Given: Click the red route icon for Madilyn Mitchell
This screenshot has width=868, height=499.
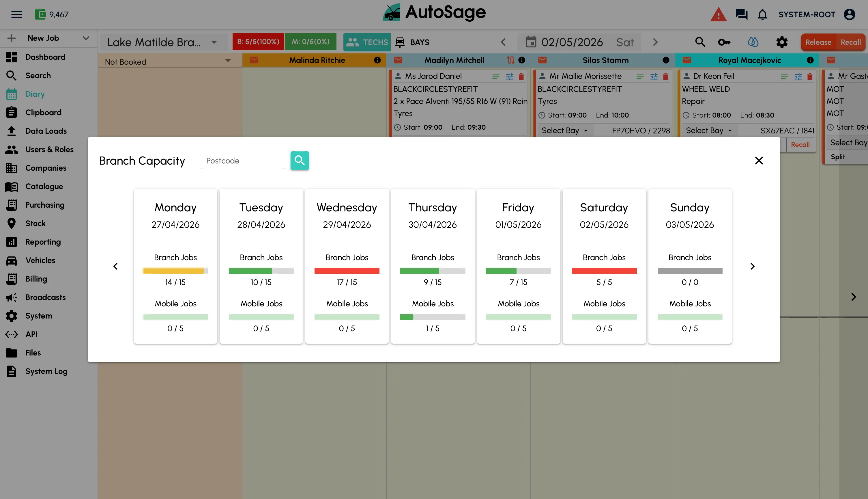Looking at the screenshot, I should point(510,60).
